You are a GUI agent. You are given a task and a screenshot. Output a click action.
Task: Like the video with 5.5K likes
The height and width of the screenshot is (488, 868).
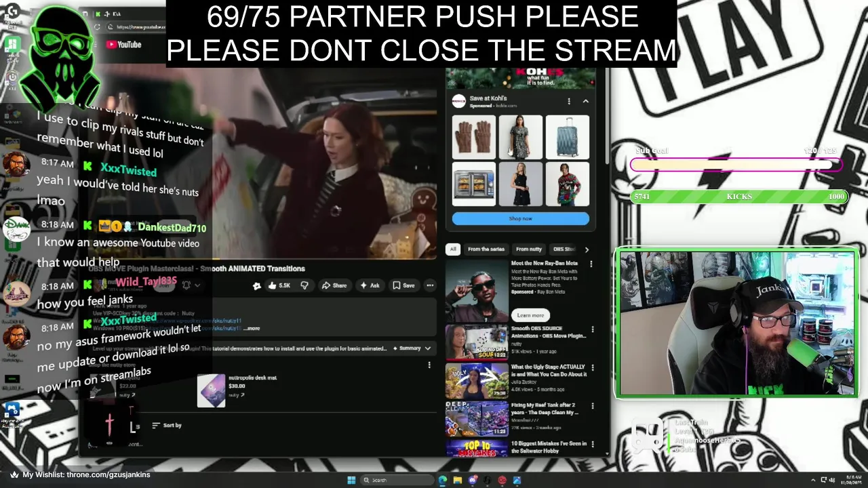coord(279,285)
